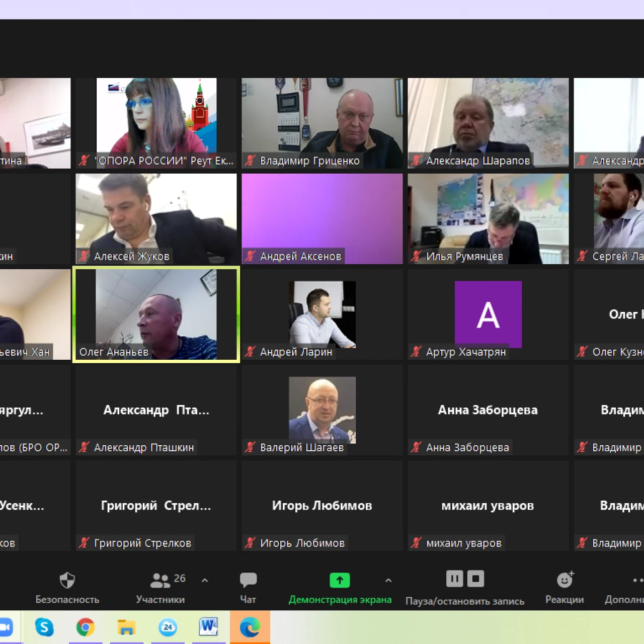Screen dimensions: 644x644
Task: Select Владимир Гриценко video tile
Action: click(322, 123)
